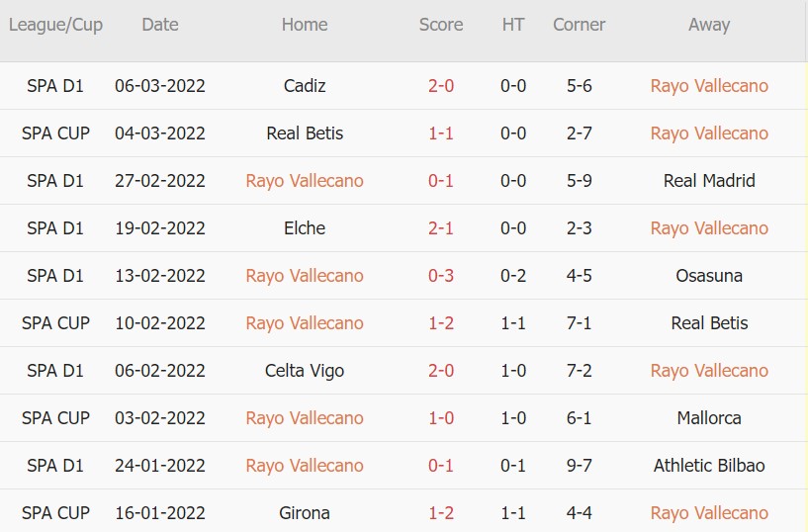Image resolution: width=808 pixels, height=532 pixels.
Task: Click the Osasuna away team link
Action: click(709, 276)
